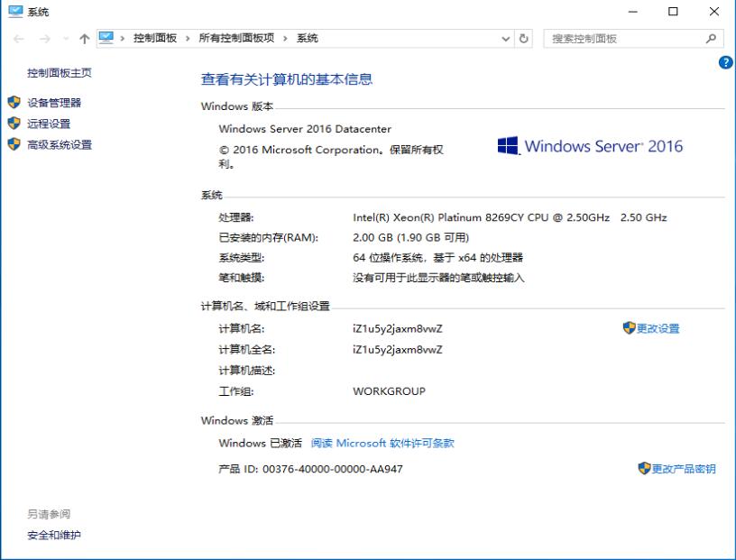Open 控制面板主页 link
The width and height of the screenshot is (736, 560).
coord(60,73)
